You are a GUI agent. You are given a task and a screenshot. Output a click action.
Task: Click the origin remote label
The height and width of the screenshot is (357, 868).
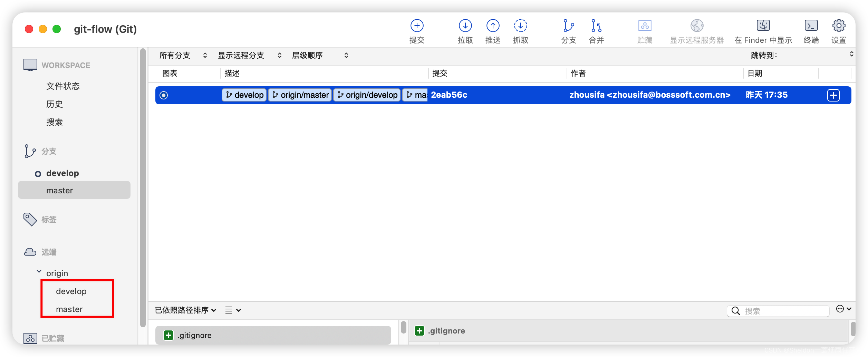pyautogui.click(x=57, y=273)
